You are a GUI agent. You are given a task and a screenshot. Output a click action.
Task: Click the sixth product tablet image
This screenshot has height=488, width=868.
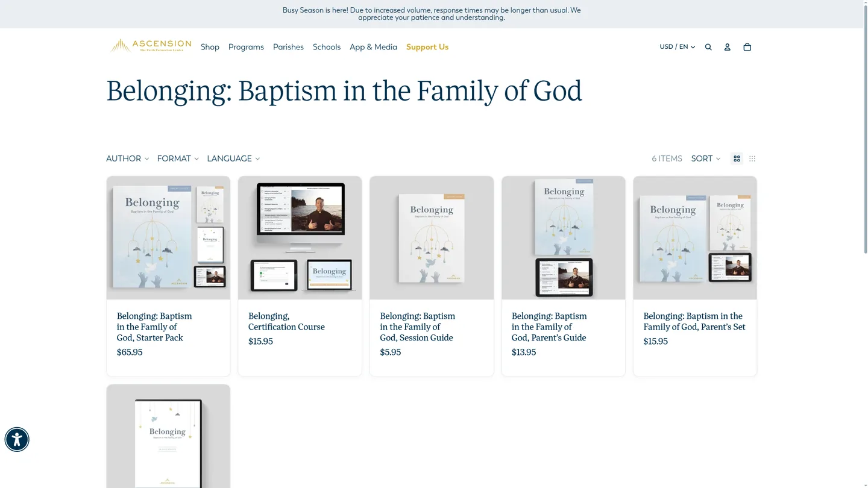168,437
